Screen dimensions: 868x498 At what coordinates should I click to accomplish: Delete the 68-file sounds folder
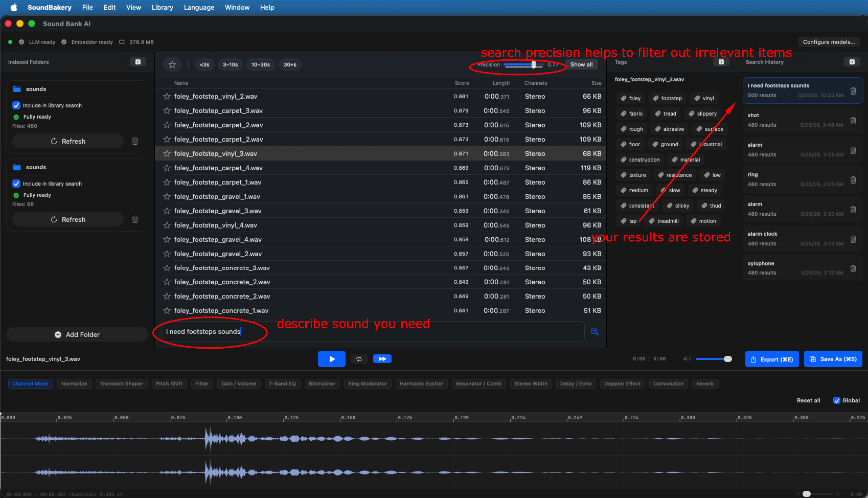(135, 219)
